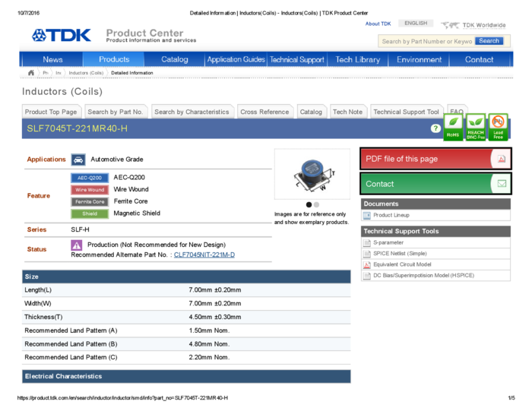Click the SPICE Netlist file icon
This screenshot has height=411, width=532.
[367, 254]
